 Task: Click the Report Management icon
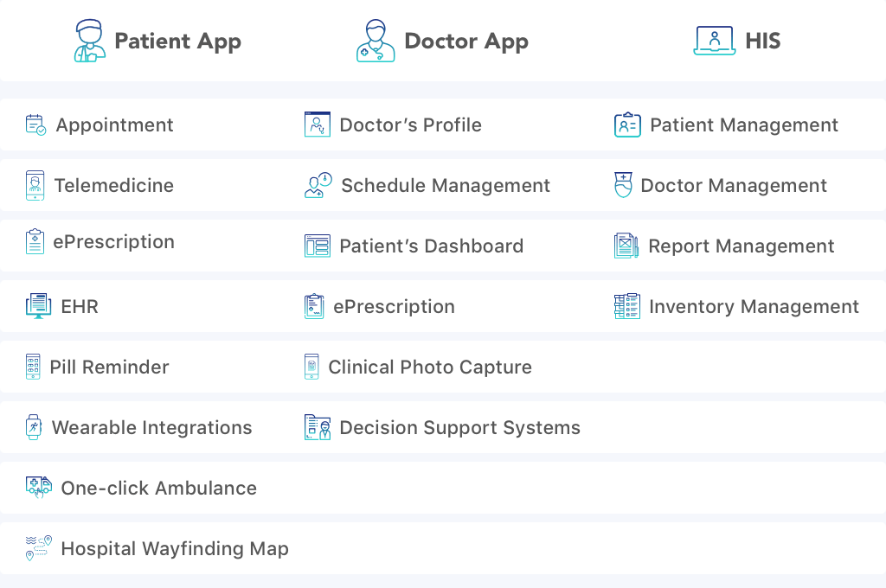coord(626,246)
